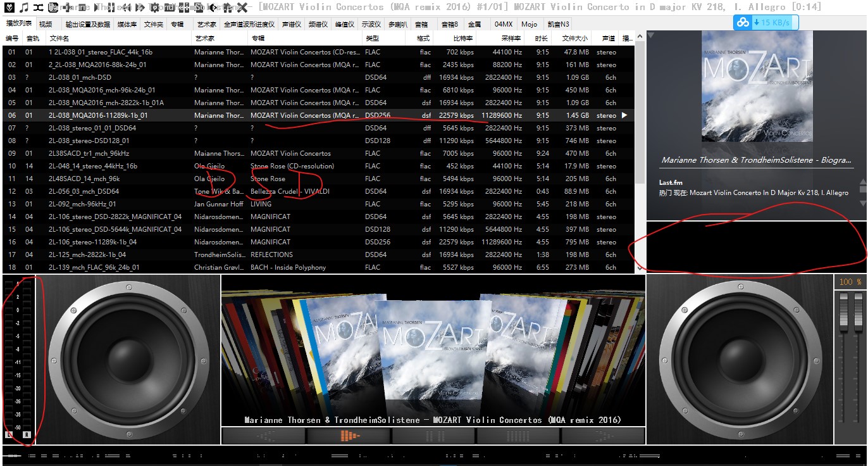Click the foobar2000 logo icon in toolbar
Screen dimensions: 868x466
(x=9, y=8)
